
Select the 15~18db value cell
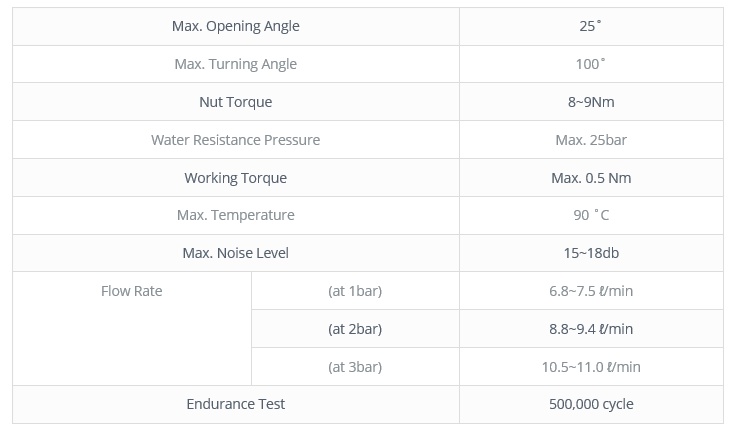pos(591,253)
